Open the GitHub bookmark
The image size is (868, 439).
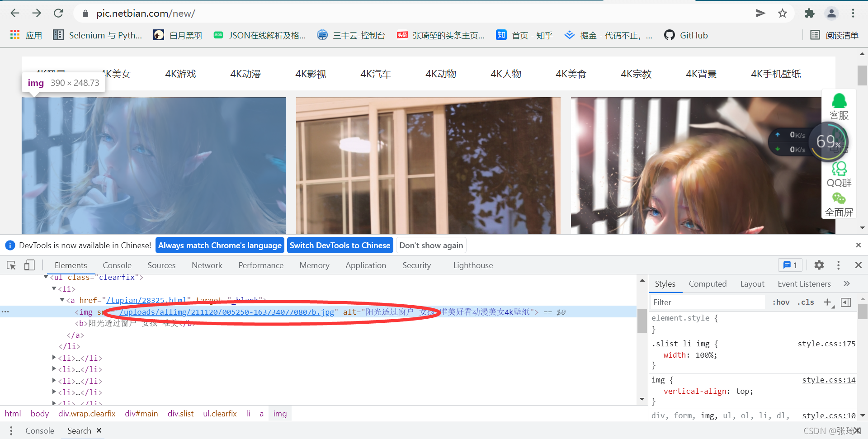point(686,35)
